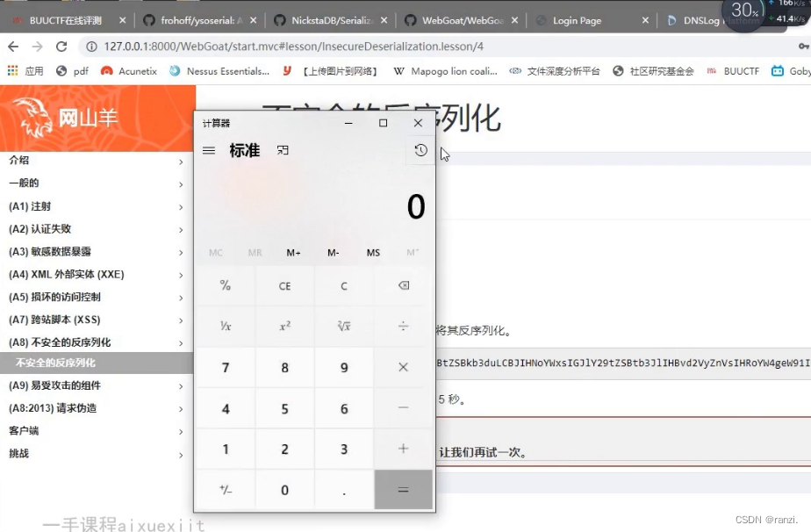This screenshot has height=532, width=811.
Task: Click digit 3 on calculator
Action: point(344,449)
